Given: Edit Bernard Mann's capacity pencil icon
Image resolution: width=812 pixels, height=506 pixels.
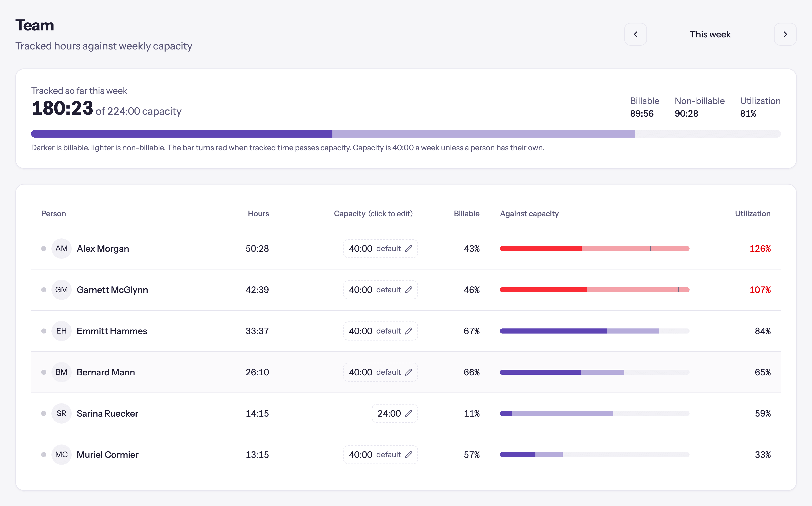Looking at the screenshot, I should coord(408,372).
